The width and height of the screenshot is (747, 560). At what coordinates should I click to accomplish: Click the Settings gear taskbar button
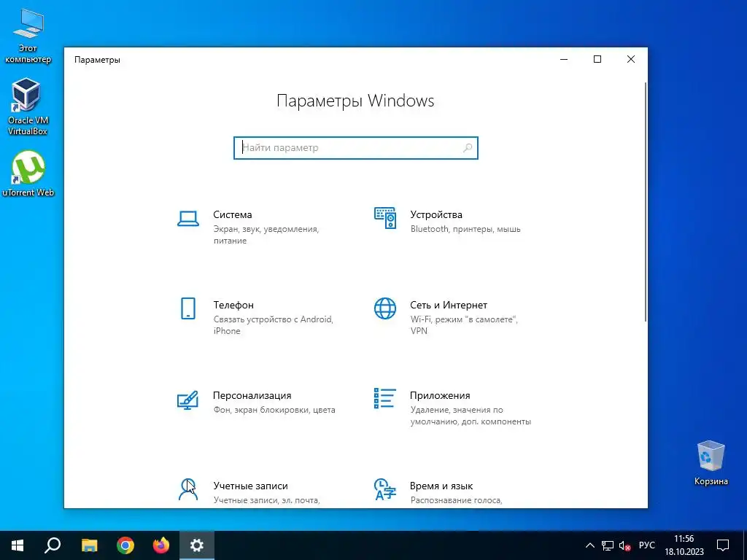click(197, 545)
